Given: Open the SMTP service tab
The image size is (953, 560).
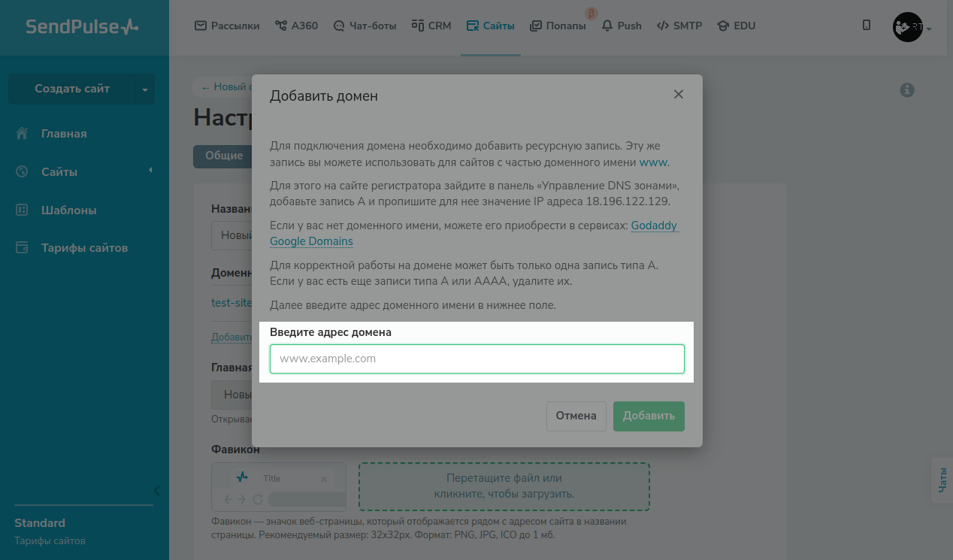Looking at the screenshot, I should pos(679,26).
